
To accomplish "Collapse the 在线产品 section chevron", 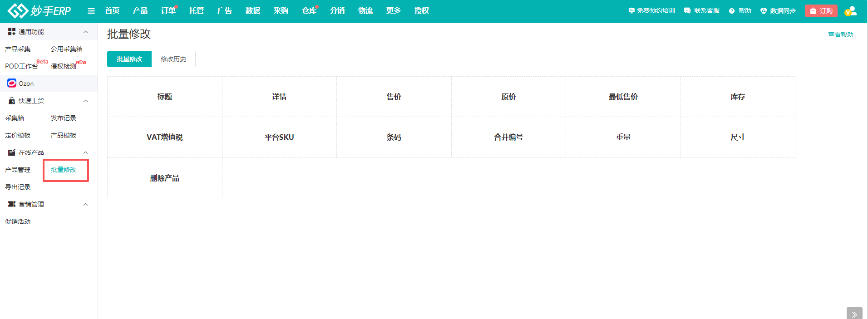I will [x=85, y=152].
